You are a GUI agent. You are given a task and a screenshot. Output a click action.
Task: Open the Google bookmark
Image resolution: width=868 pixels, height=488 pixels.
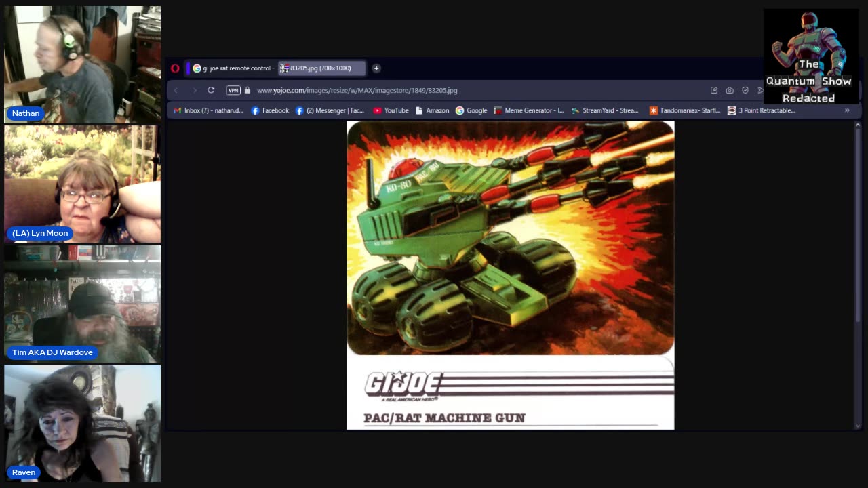coord(471,110)
